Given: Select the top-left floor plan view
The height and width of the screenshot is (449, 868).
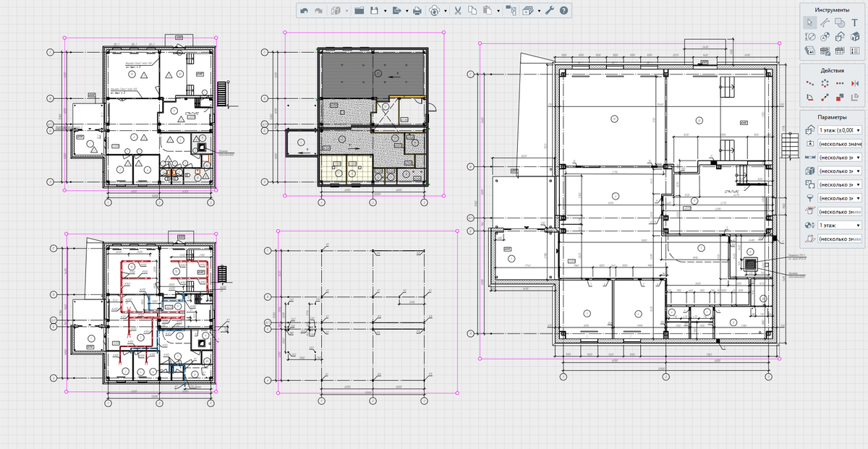Looking at the screenshot, I should pyautogui.click(x=142, y=114).
